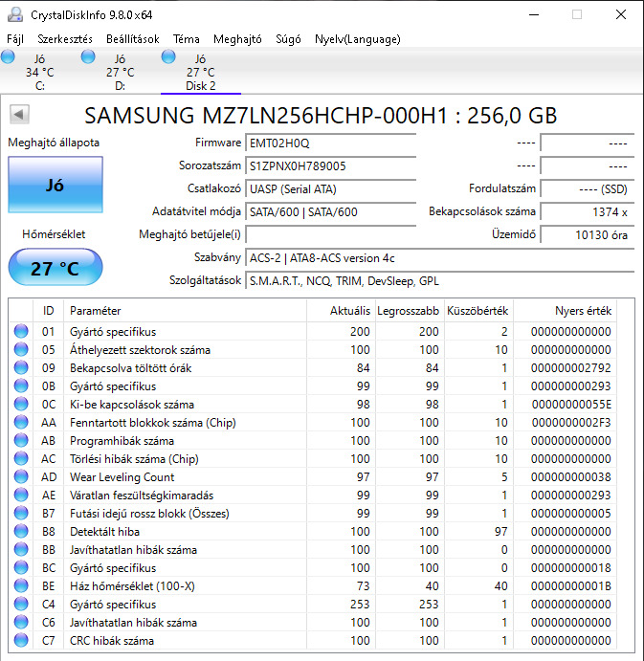Screen dimensions: 644x661
Task: Click status orb of attribute 09 row
Action: pyautogui.click(x=21, y=367)
